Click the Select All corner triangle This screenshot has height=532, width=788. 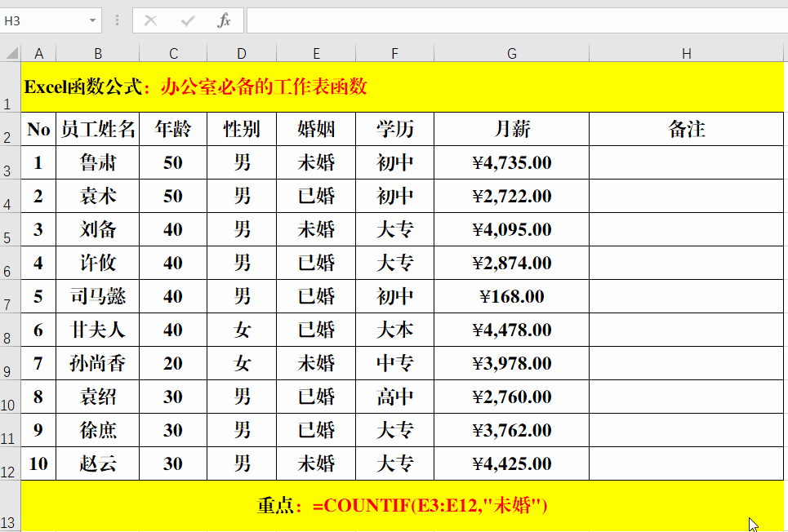[11, 53]
